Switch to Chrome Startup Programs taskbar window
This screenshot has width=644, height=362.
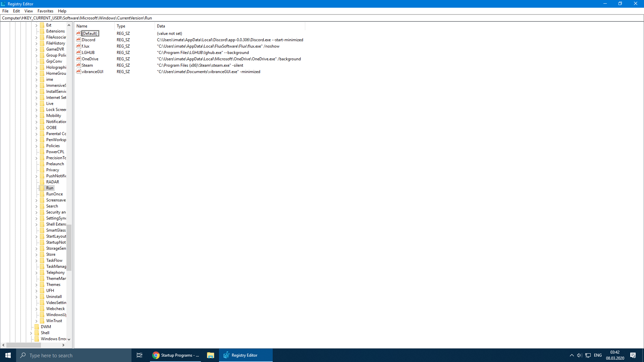tap(176, 355)
